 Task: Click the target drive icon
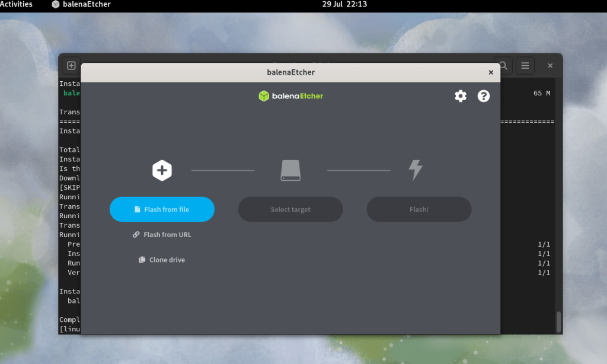click(290, 170)
